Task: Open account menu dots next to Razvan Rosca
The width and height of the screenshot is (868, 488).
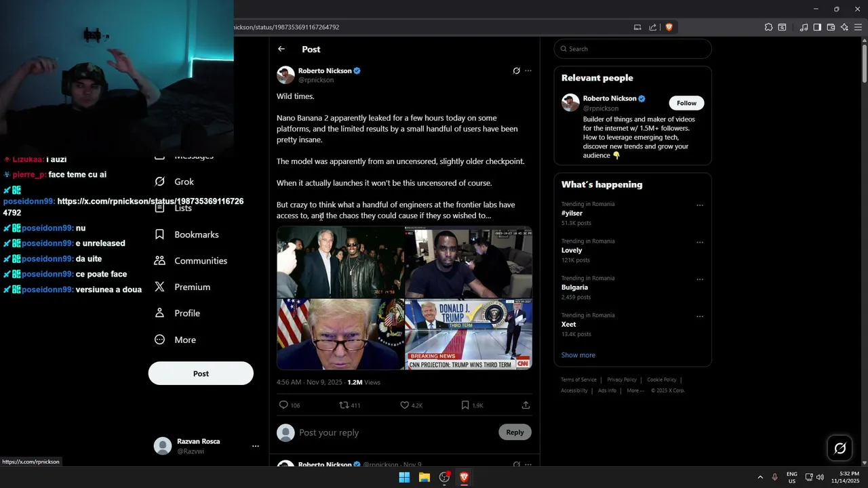Action: click(256, 446)
